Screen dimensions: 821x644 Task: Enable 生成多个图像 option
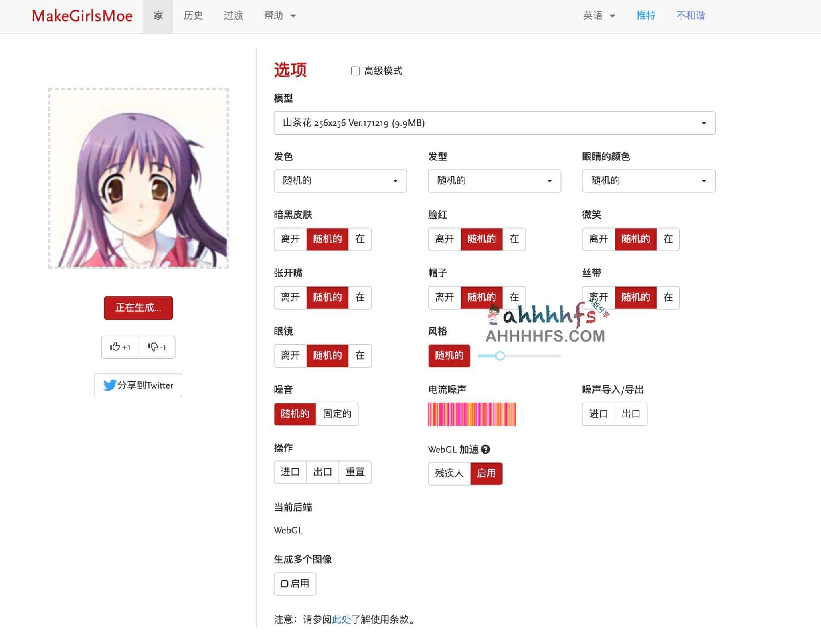click(295, 584)
